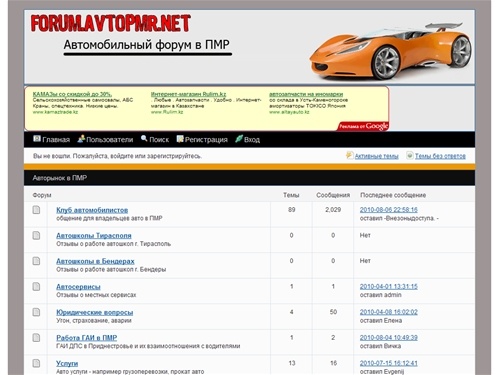Click the forum icon for Клуб автомобилистов
The height and width of the screenshot is (375, 500).
[x=36, y=210]
